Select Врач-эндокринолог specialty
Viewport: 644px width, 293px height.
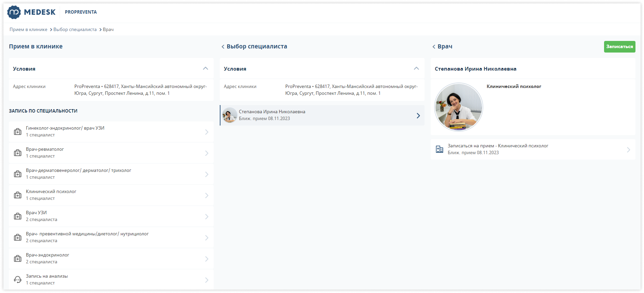tap(111, 259)
